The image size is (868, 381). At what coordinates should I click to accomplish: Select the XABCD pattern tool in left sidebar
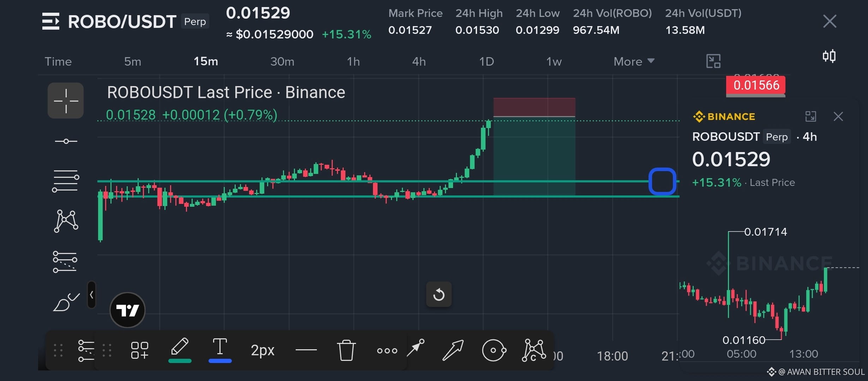point(66,221)
